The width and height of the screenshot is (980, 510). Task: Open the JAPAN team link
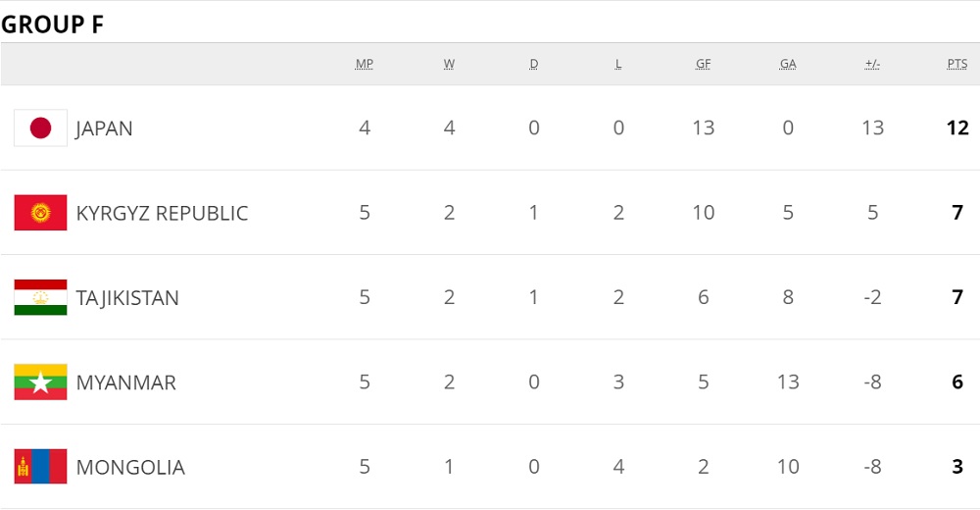(104, 128)
